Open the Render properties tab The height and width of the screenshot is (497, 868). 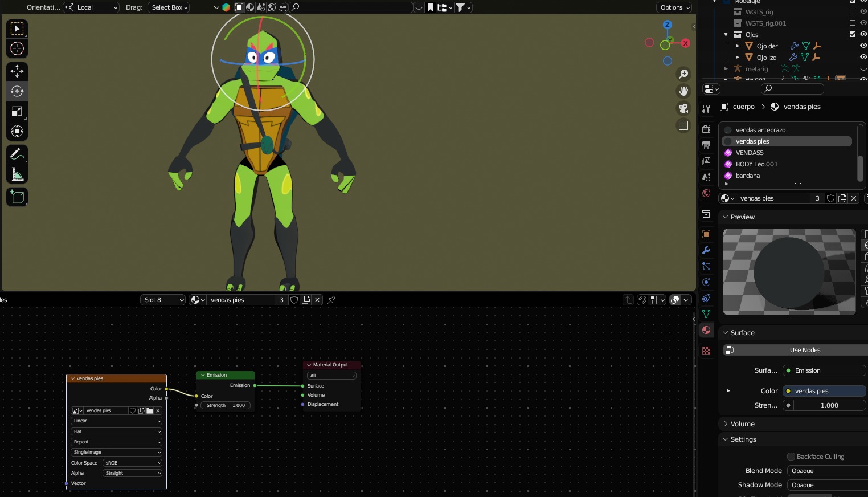coord(706,129)
